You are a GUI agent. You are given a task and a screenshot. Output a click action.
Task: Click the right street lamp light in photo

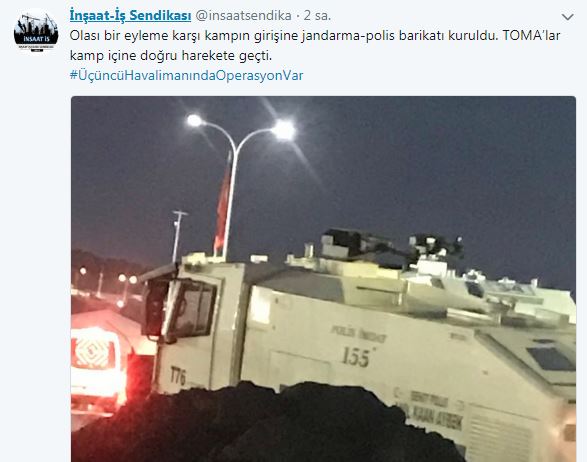(283, 130)
